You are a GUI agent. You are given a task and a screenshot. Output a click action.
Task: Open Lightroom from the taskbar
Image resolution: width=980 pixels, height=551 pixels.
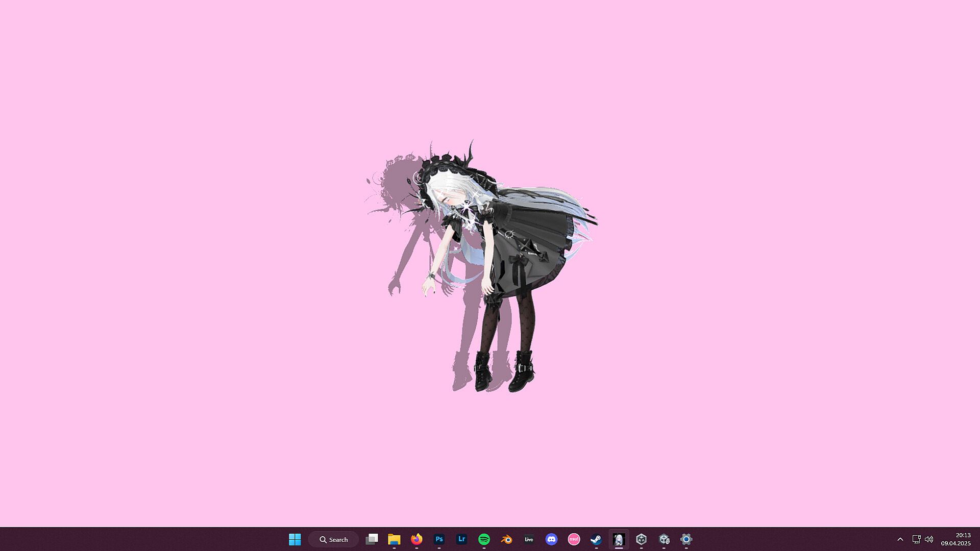coord(461,539)
